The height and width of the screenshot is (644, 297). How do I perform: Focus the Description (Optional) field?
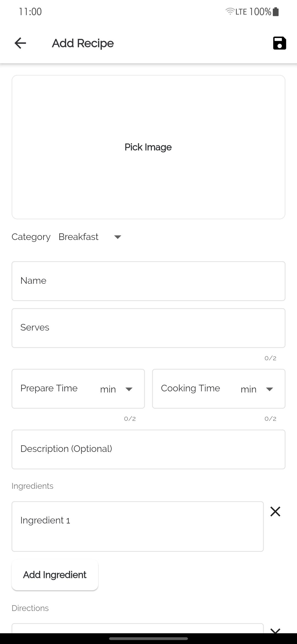click(x=148, y=449)
